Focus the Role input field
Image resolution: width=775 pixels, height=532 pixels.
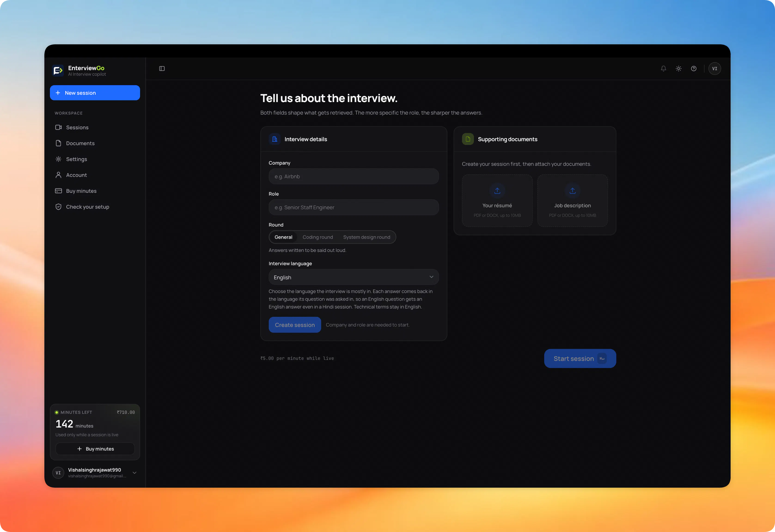[x=354, y=207]
